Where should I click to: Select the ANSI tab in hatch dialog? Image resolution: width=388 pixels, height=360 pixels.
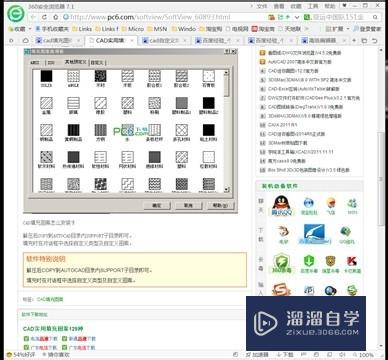click(35, 63)
